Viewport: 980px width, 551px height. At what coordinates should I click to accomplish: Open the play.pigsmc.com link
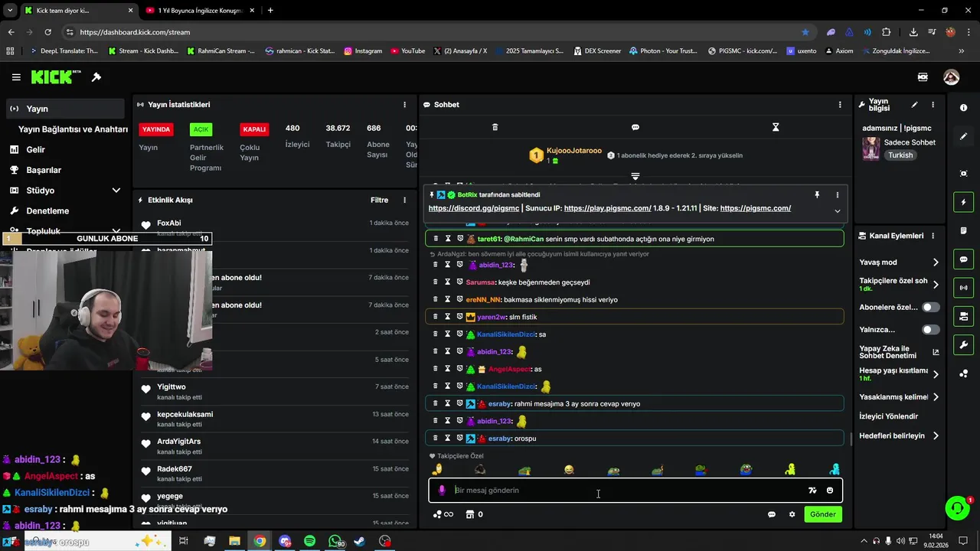pyautogui.click(x=608, y=208)
